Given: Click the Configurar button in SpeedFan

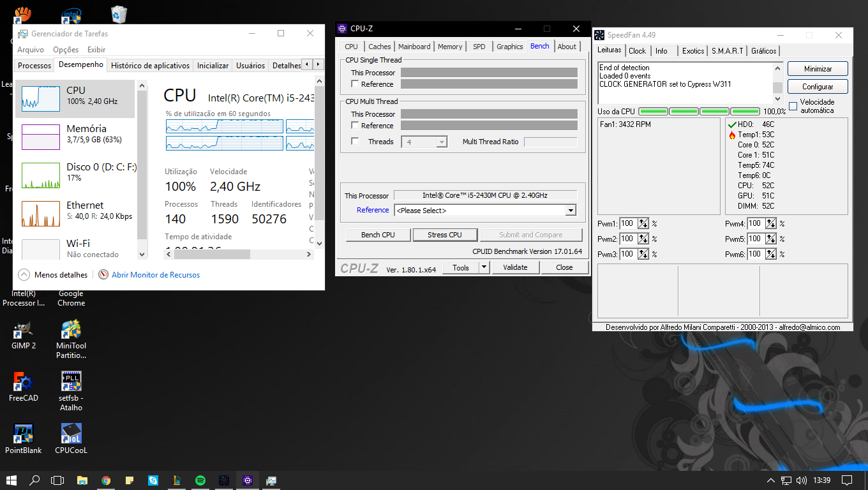Looking at the screenshot, I should pos(818,86).
